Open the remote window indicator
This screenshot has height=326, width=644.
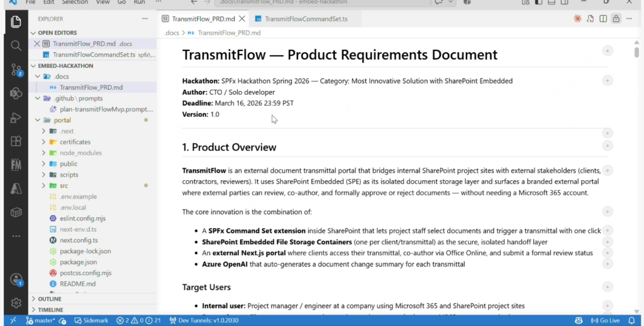click(x=13, y=320)
